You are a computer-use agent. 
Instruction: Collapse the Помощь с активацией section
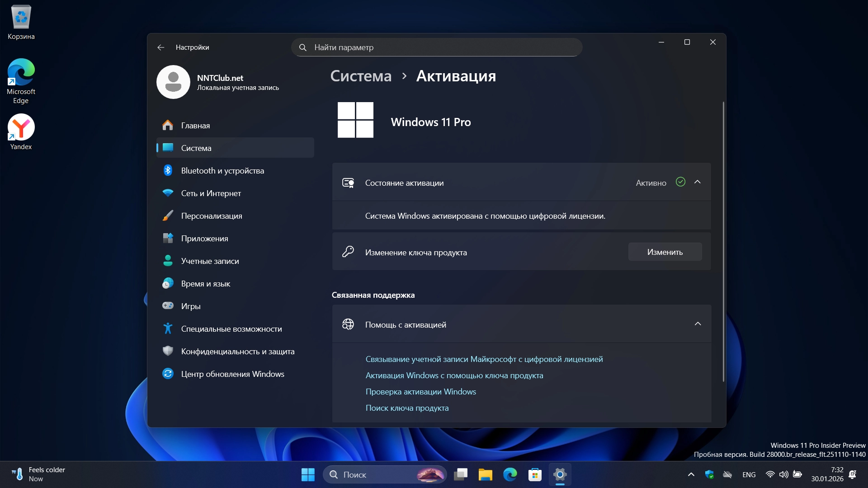tap(698, 324)
